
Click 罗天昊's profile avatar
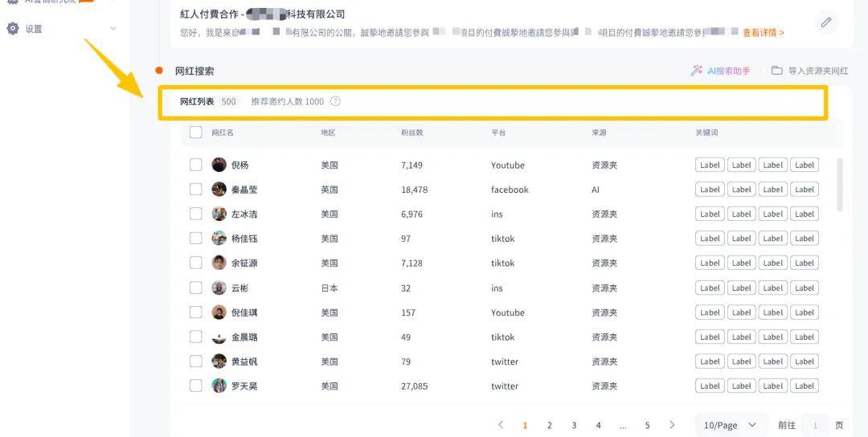coord(219,386)
